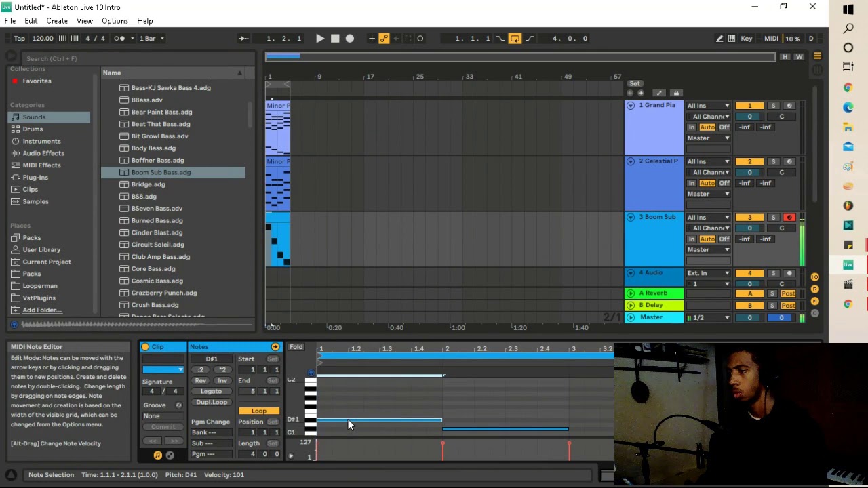868x488 pixels.
Task: Open All Ins dropdown on Grand Pia track
Action: click(x=709, y=106)
